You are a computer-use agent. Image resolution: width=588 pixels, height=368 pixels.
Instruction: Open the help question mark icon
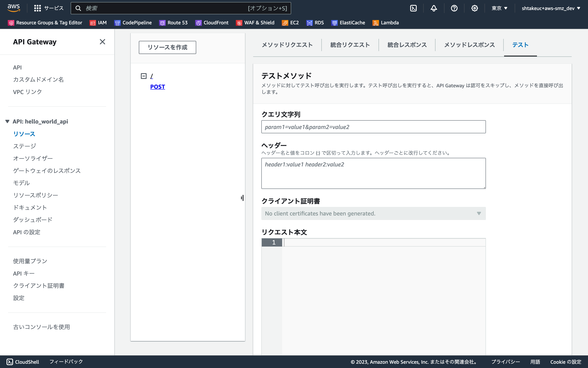pos(454,8)
